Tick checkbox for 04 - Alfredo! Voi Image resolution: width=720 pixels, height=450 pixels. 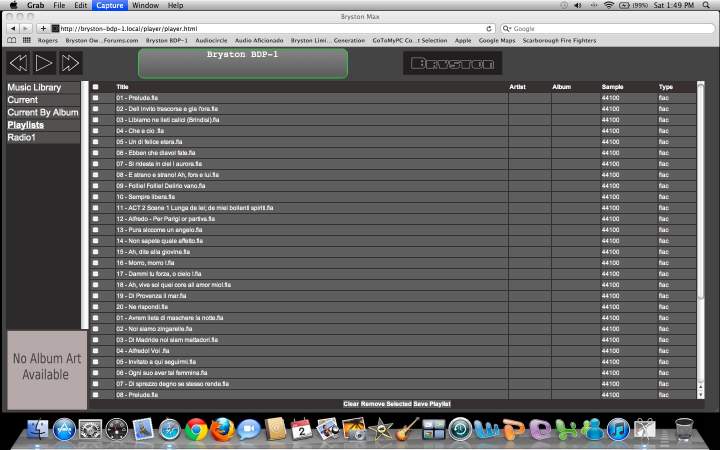pos(96,351)
